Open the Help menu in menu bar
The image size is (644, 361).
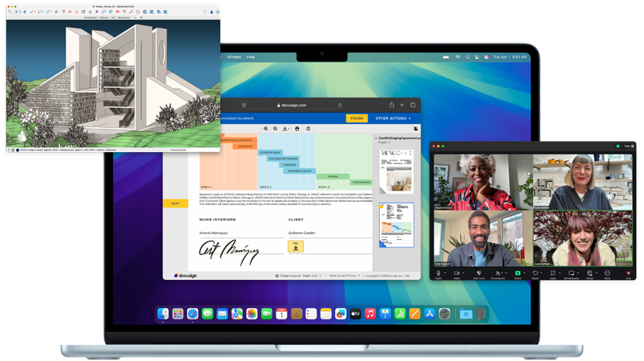[x=251, y=57]
